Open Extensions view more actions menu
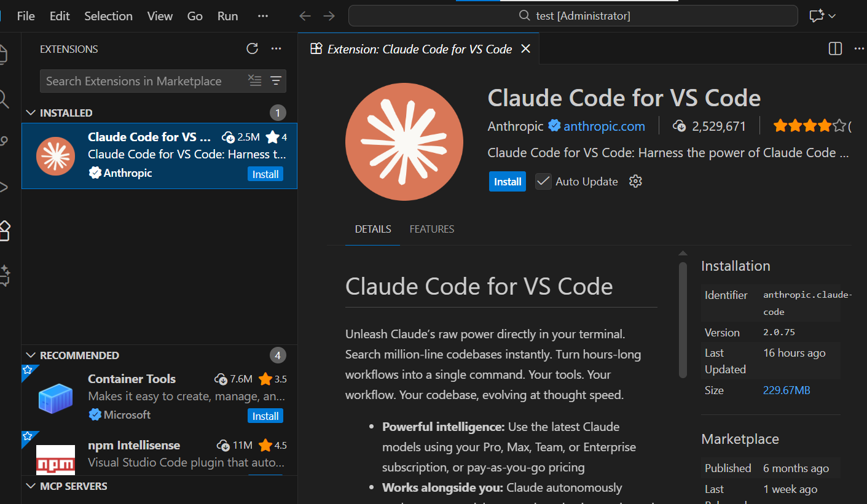The height and width of the screenshot is (504, 867). pyautogui.click(x=276, y=49)
